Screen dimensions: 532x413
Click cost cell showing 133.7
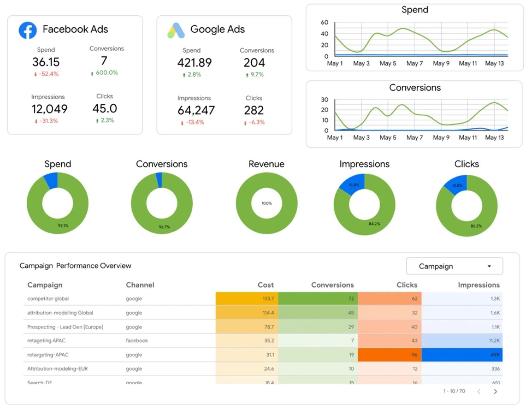[x=247, y=298]
